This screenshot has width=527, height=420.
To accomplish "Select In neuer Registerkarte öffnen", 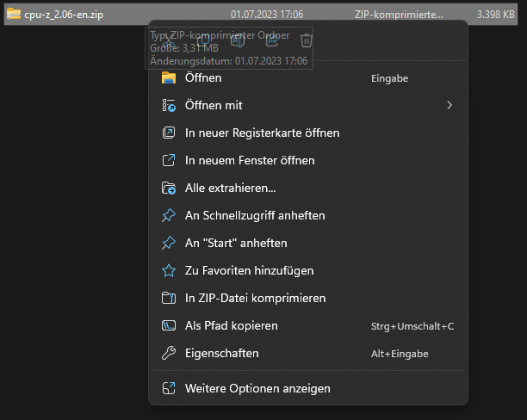I will (x=262, y=133).
